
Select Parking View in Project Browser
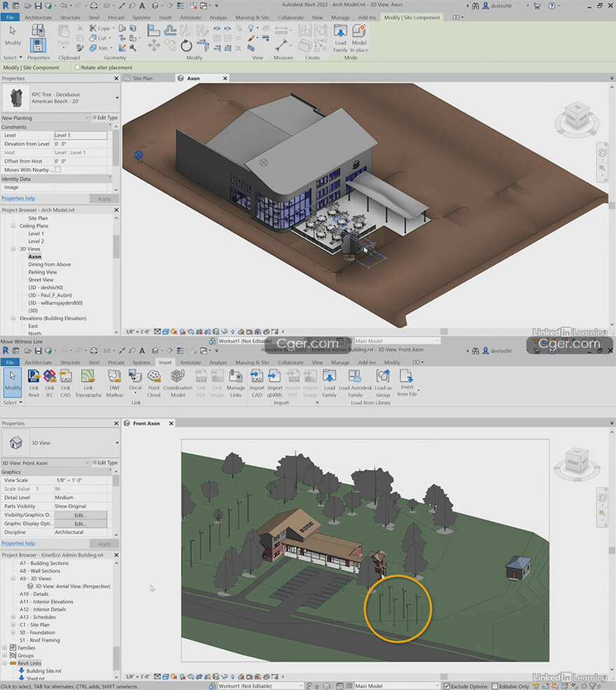[43, 272]
